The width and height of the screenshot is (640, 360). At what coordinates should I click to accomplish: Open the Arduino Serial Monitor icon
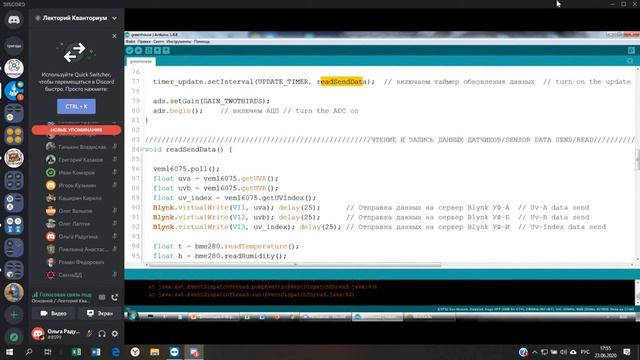click(x=631, y=51)
